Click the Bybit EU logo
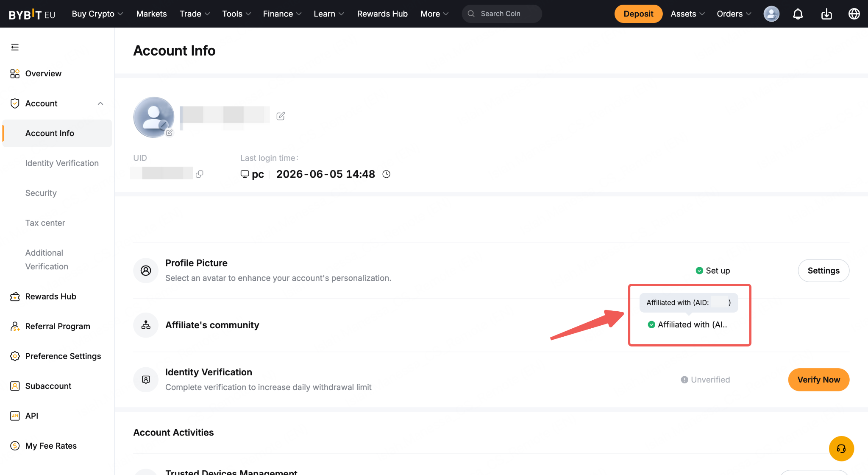Screen dimensions: 868x475 [x=32, y=14]
